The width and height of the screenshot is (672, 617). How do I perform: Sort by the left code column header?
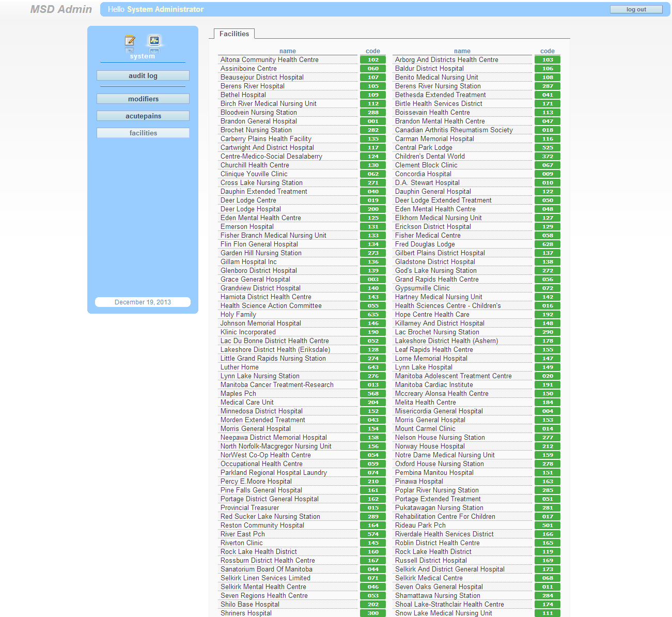coord(373,51)
